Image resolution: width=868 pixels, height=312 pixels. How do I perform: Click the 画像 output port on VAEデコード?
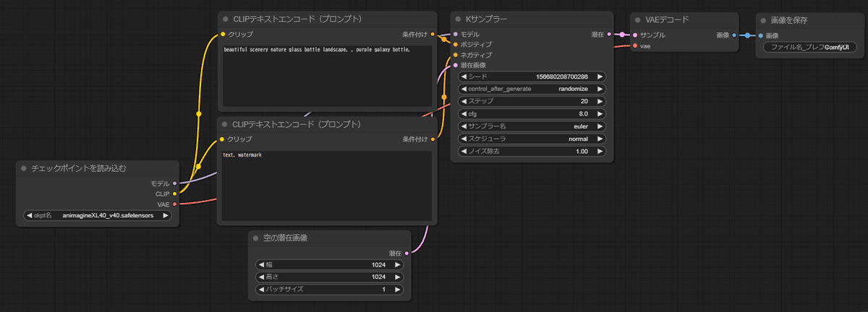tap(734, 35)
